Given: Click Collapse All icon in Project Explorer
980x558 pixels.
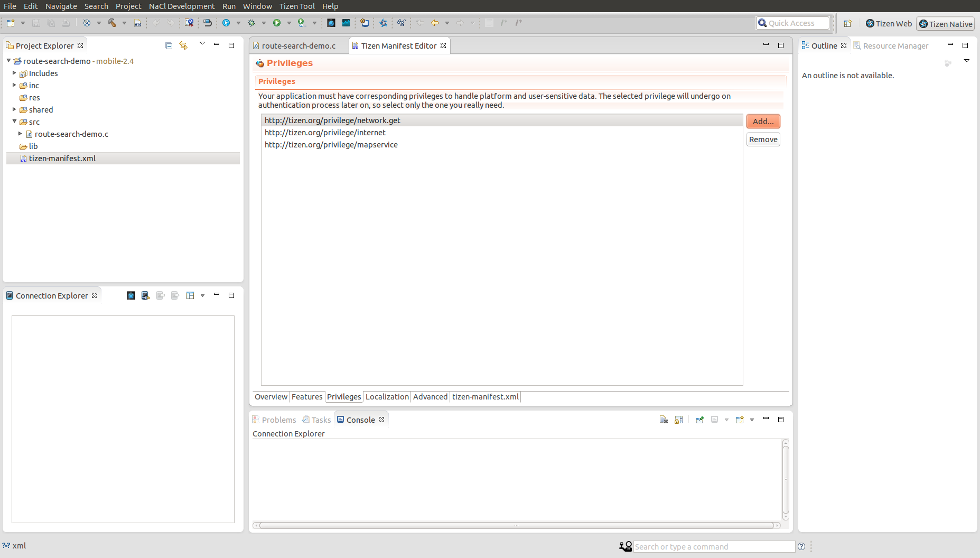Looking at the screenshot, I should [x=169, y=45].
